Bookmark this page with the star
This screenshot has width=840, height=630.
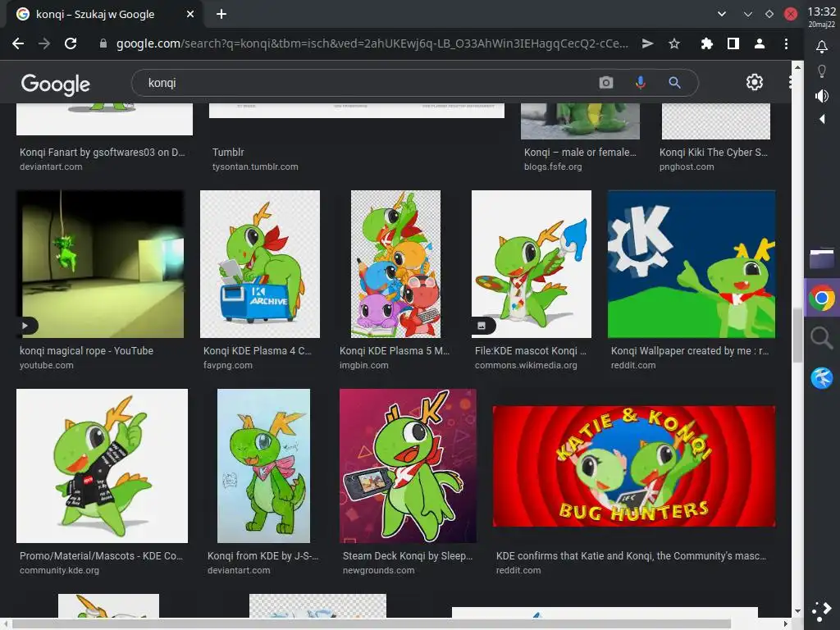pos(674,43)
